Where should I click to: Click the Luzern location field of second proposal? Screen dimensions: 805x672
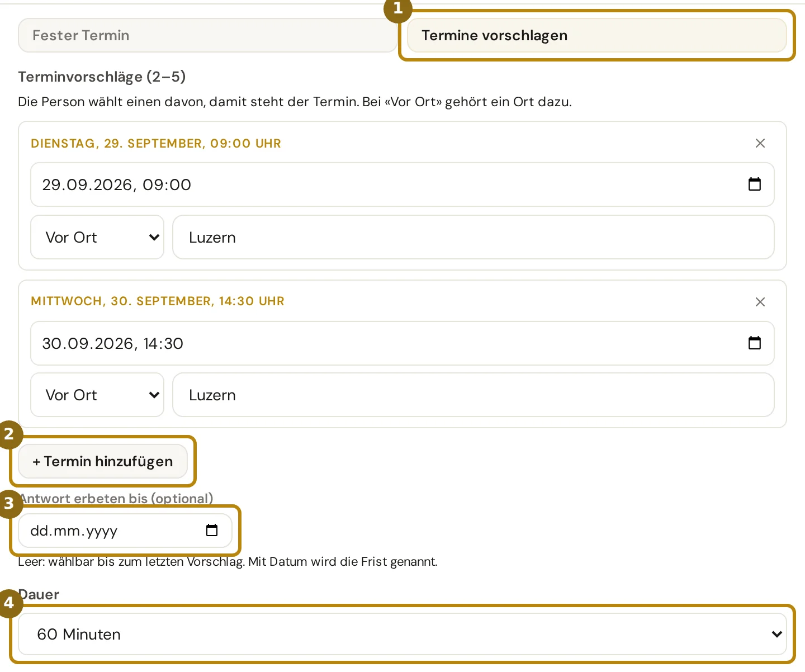tap(473, 395)
